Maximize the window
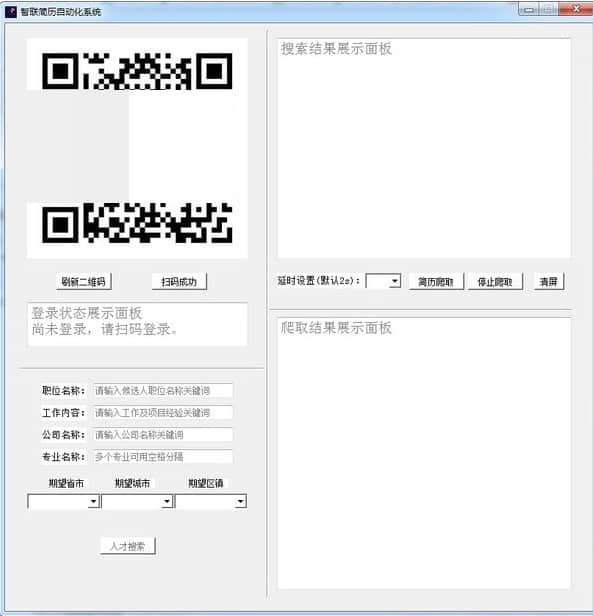The width and height of the screenshot is (593, 616). tap(548, 9)
